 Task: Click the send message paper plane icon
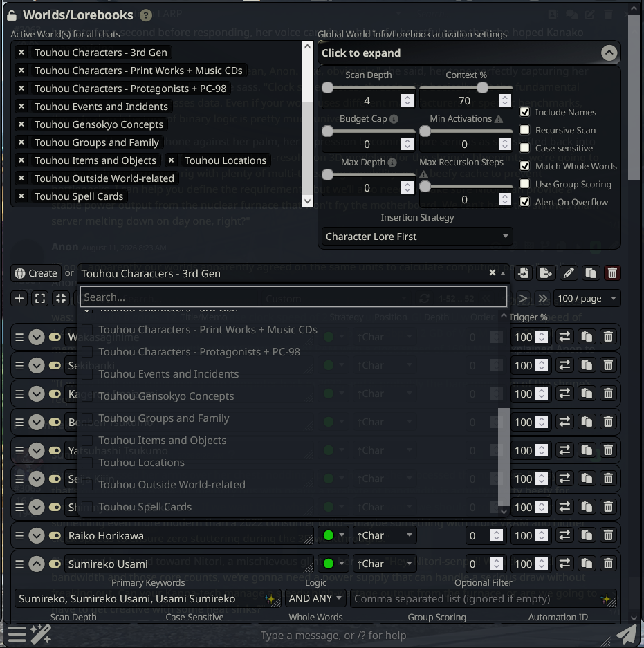click(x=627, y=634)
